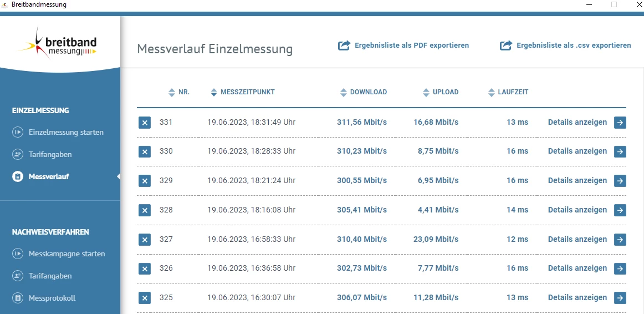The width and height of the screenshot is (644, 314).
Task: Click Details anzeigen for measurement 327
Action: (577, 239)
